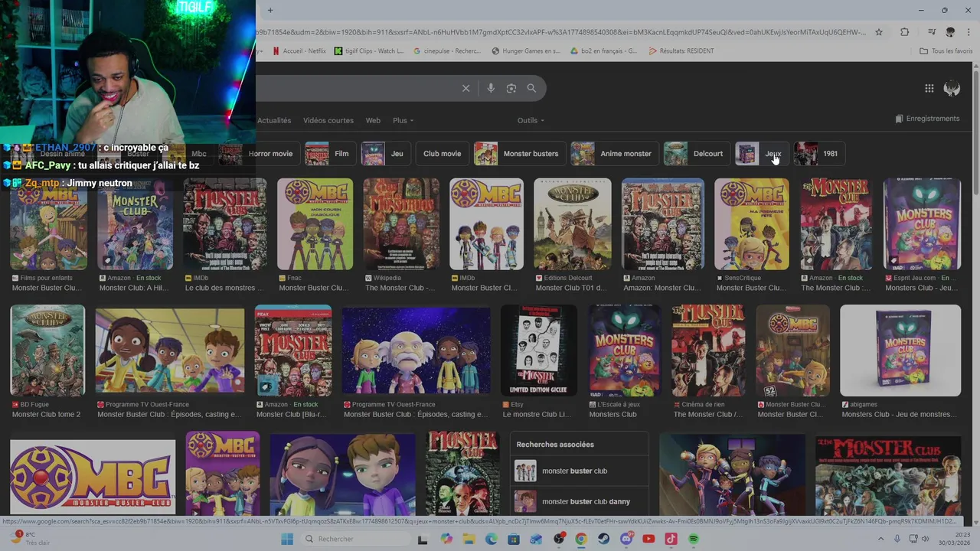Select the Delcourt filter chip
Viewport: 980px width, 551px height.
pyautogui.click(x=697, y=154)
